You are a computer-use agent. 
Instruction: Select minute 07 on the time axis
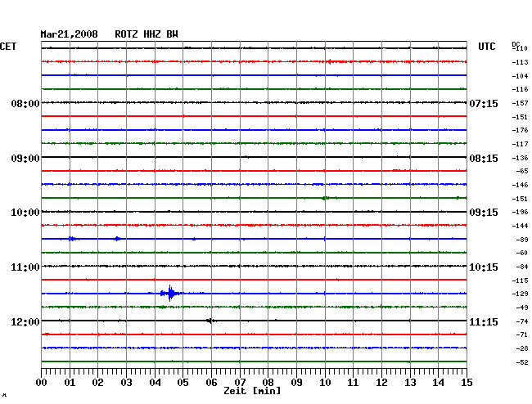click(x=240, y=383)
